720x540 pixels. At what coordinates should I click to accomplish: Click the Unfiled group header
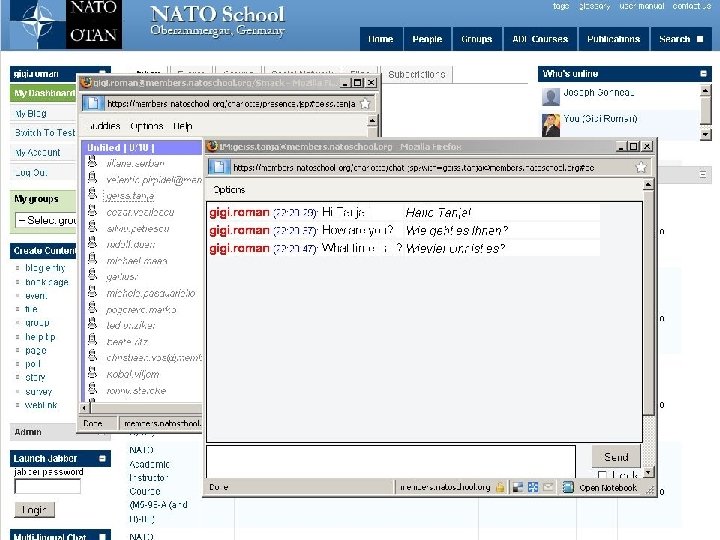[x=141, y=147]
